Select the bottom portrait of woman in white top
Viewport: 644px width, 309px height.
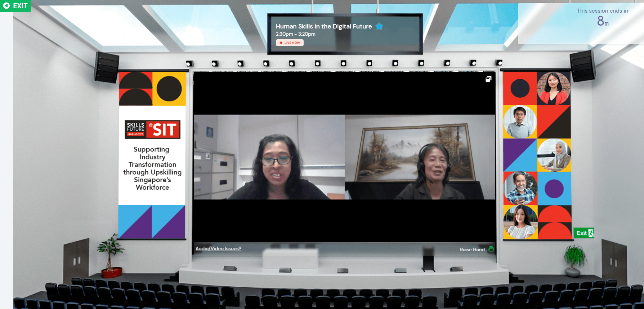tap(520, 222)
